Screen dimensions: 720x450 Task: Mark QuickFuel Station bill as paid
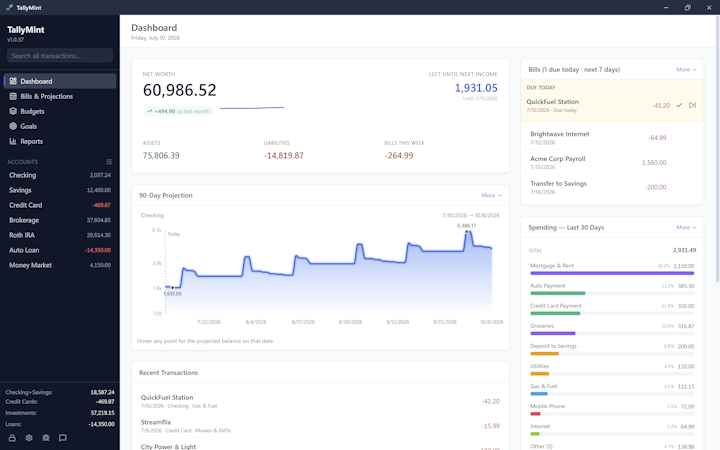(x=679, y=105)
